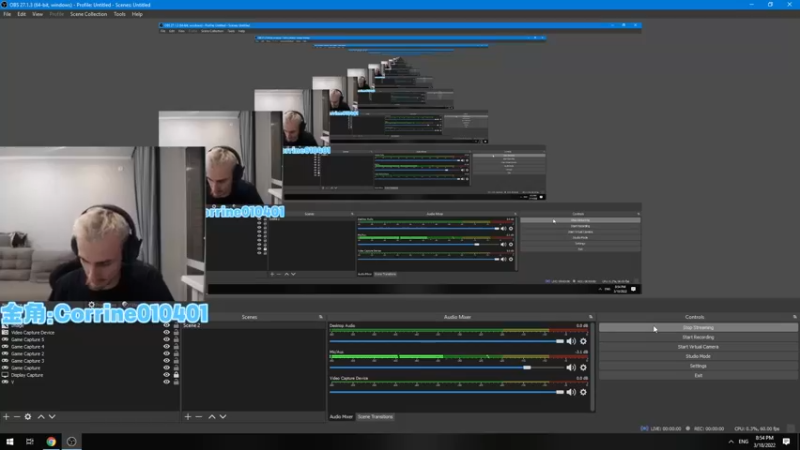Screen dimensions: 800x450
Task: Mute Desktop Audio speaker icon
Action: coord(571,341)
